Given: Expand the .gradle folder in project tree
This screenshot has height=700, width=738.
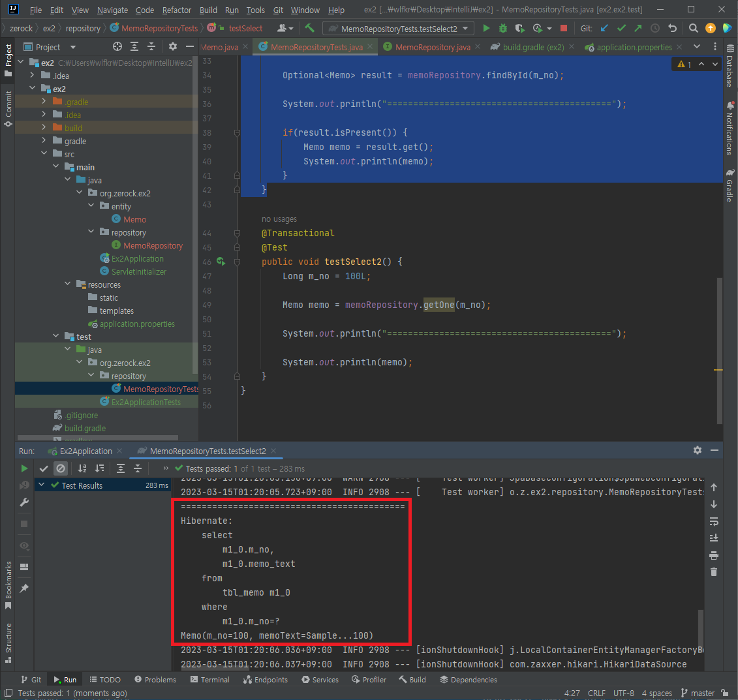Looking at the screenshot, I should [x=44, y=101].
